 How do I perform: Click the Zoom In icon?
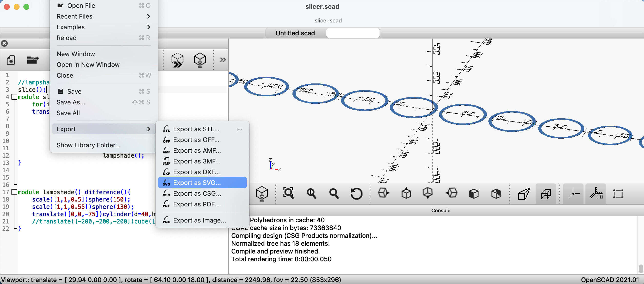(311, 193)
